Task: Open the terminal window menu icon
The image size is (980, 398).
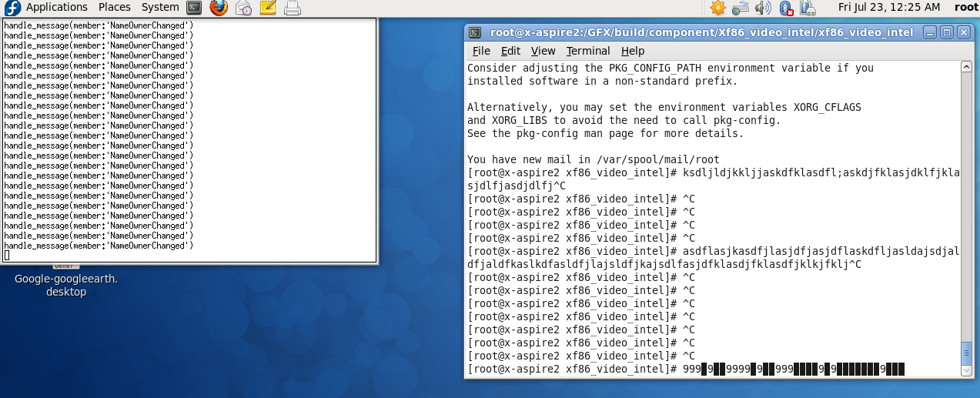Action: 476,32
